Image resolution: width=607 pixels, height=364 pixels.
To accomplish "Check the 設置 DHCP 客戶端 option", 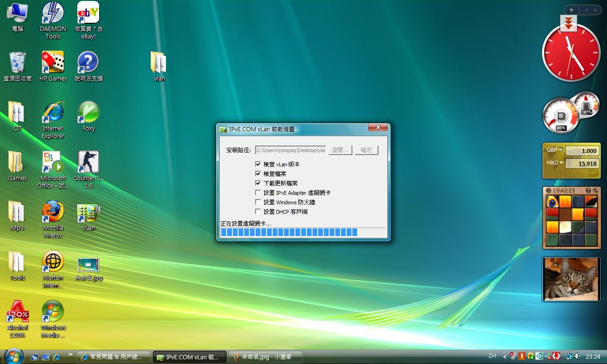I will coord(258,211).
